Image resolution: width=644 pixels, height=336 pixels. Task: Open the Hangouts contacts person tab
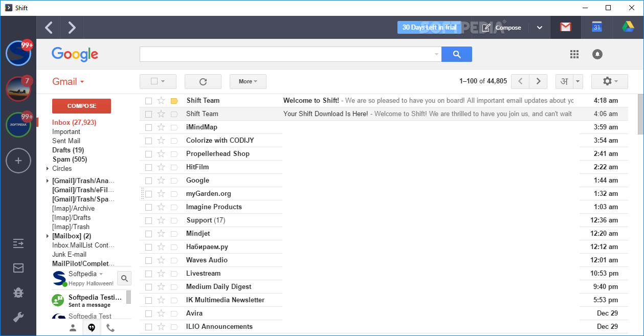(73, 328)
